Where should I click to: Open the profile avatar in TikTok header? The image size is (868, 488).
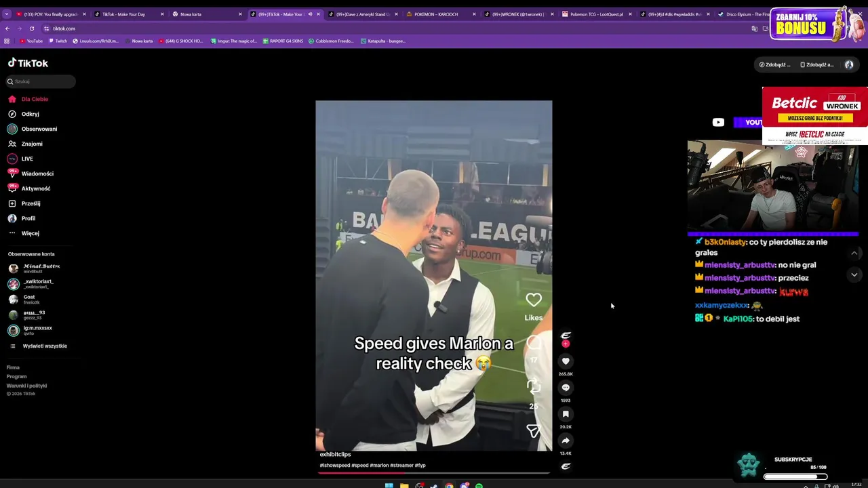click(849, 64)
